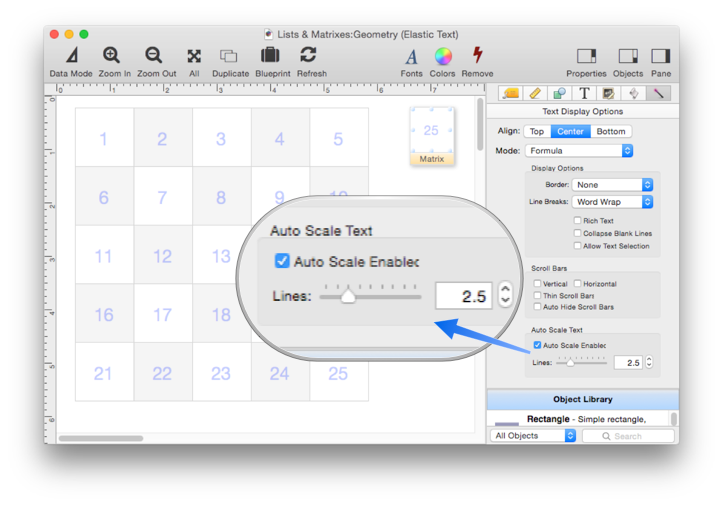Viewport: 723px width, 506px height.
Task: Open the shapes appearance tab
Action: coord(559,94)
